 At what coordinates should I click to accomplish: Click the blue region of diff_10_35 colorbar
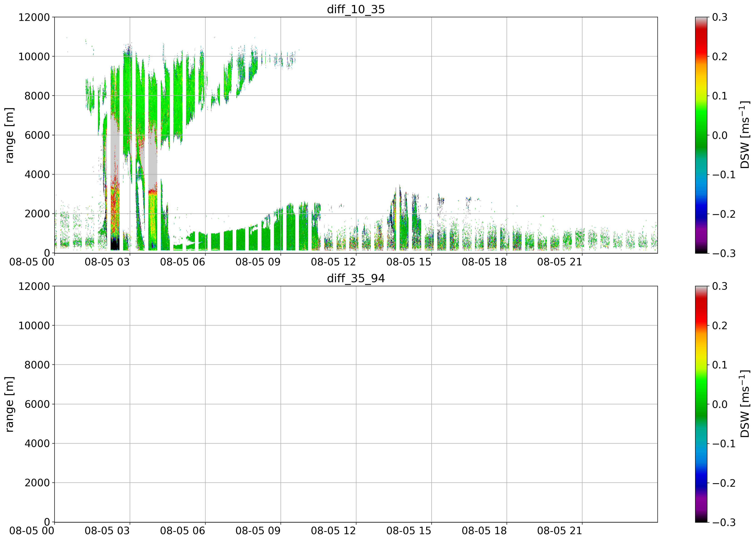coord(701,208)
